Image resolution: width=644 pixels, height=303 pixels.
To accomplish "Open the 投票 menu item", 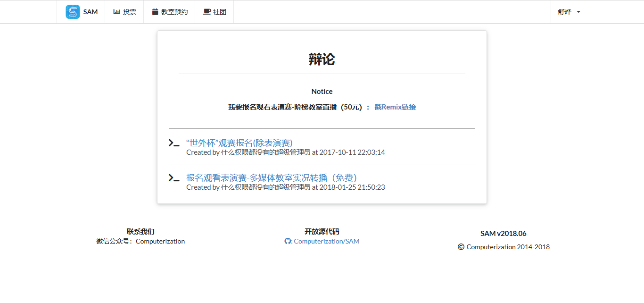I will 130,12.
